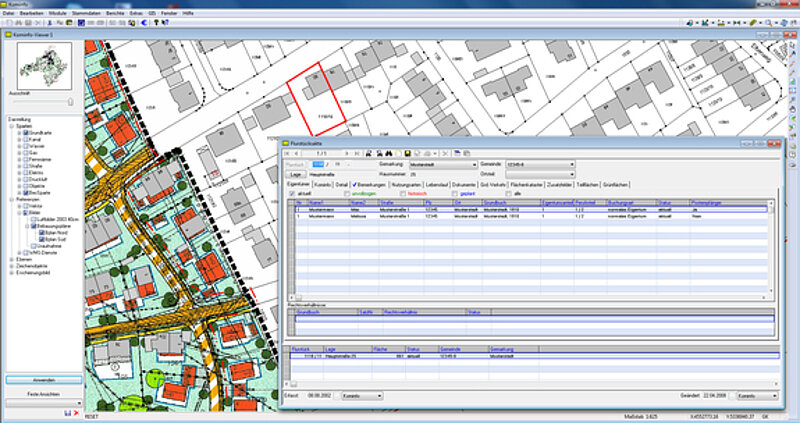
Task: Switch to the Teilflächen tab
Action: click(587, 185)
